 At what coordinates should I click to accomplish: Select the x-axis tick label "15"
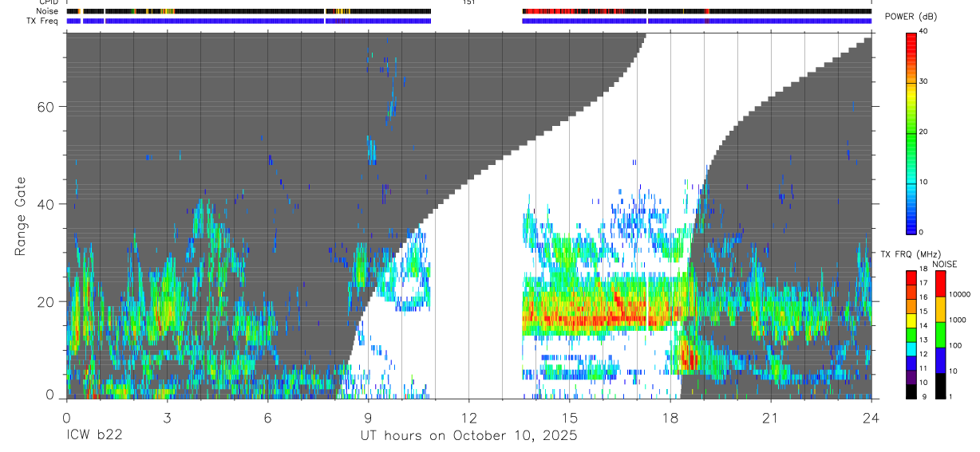click(569, 419)
